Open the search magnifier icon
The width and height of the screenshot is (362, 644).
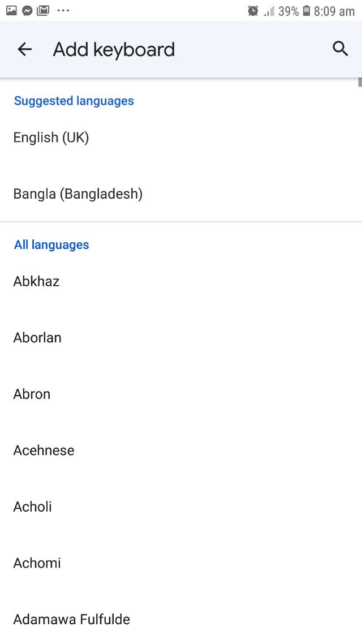click(x=340, y=49)
